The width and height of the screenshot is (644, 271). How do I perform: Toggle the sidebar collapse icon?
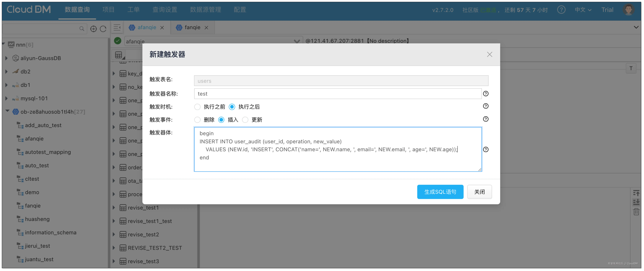pyautogui.click(x=117, y=27)
